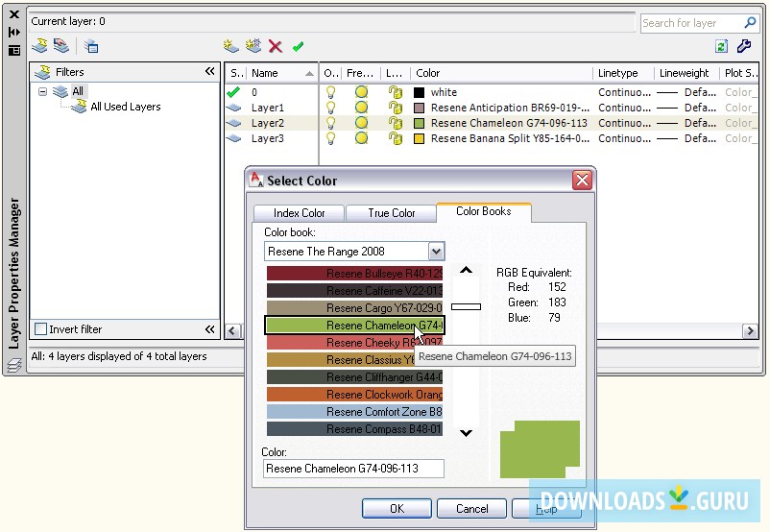Click status icon of Layer1

[233, 108]
